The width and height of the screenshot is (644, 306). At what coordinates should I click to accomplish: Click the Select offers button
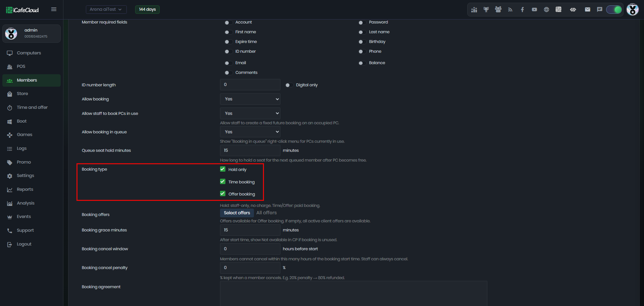(x=237, y=213)
